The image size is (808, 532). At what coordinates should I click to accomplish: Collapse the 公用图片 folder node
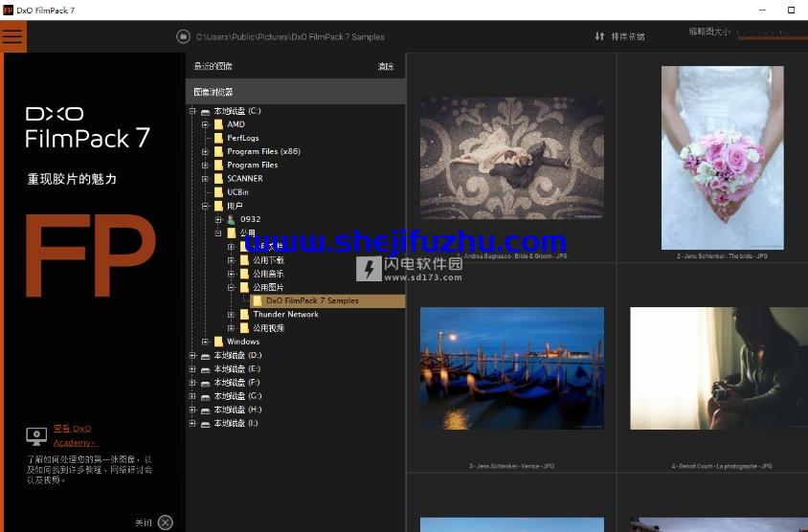(231, 287)
